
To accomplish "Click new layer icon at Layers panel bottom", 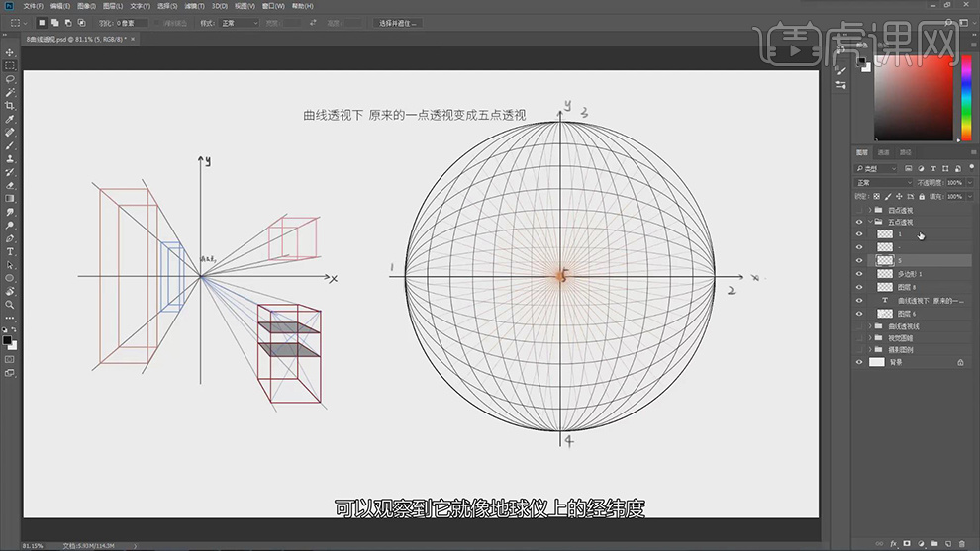I will [948, 543].
